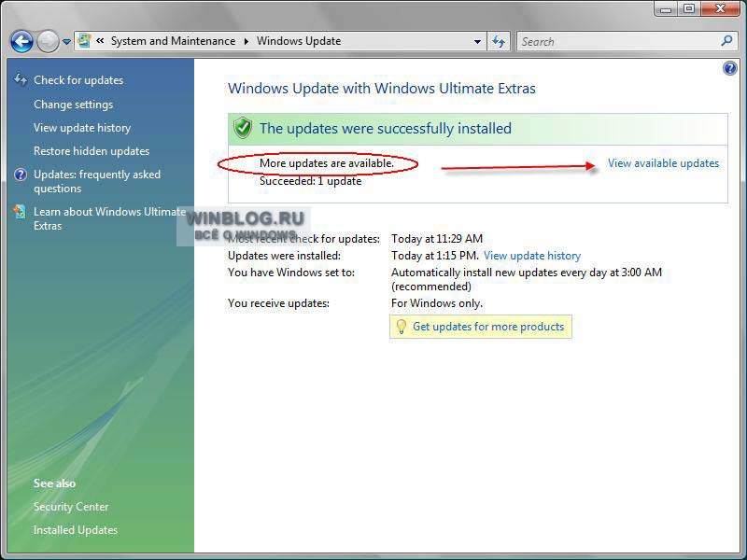This screenshot has height=560, width=747.
Task: Click the double chevron breadcrumb overflow
Action: point(100,41)
